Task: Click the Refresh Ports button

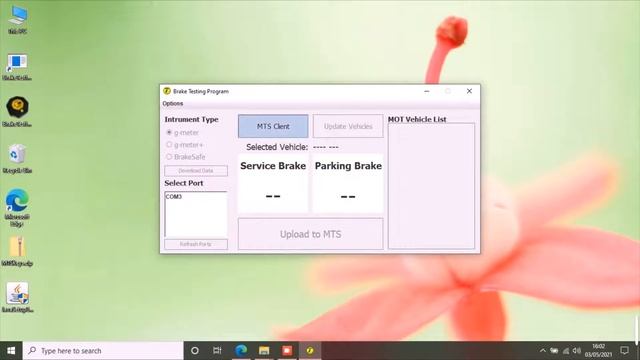Action: [x=196, y=244]
